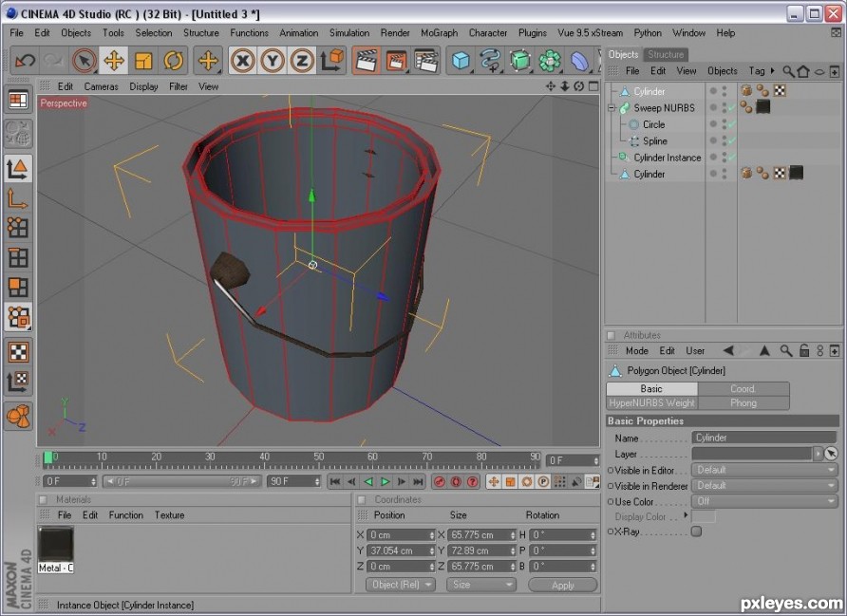Open the array modeling objects icon
Viewport: 847px width, 616px height.
tap(550, 61)
